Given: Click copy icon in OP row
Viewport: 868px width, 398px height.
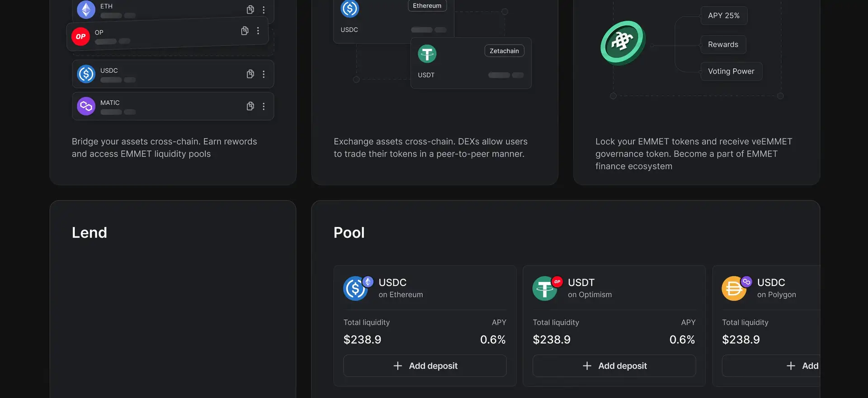Looking at the screenshot, I should 245,31.
